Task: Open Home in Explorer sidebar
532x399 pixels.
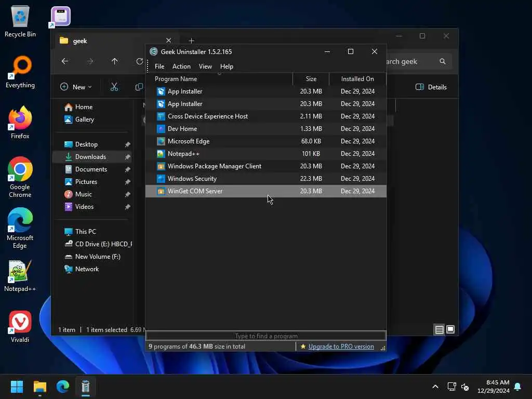Action: pos(79,107)
